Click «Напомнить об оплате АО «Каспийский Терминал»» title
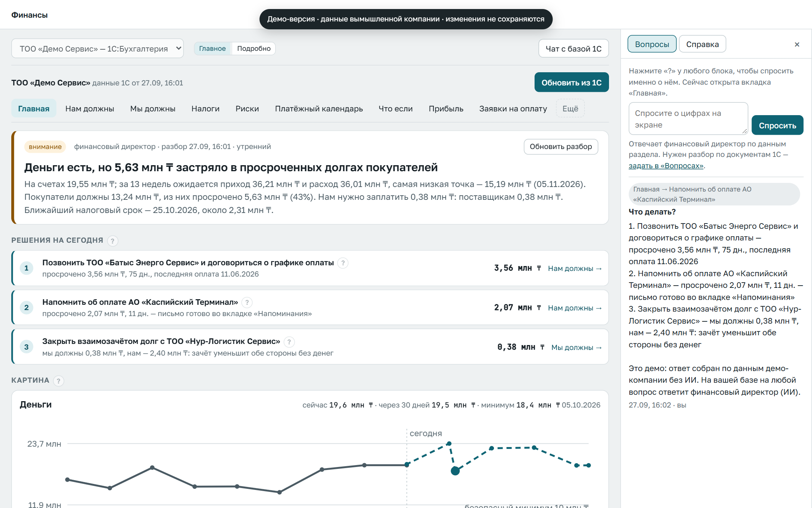This screenshot has height=508, width=812. pyautogui.click(x=140, y=302)
